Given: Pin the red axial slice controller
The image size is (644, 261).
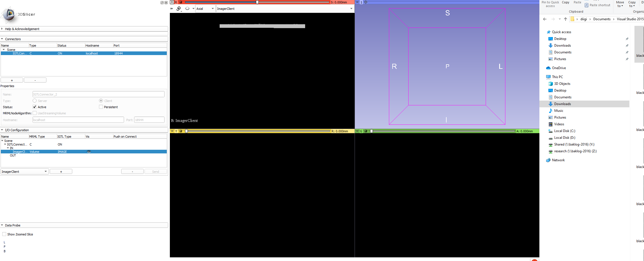Looking at the screenshot, I should (172, 2).
